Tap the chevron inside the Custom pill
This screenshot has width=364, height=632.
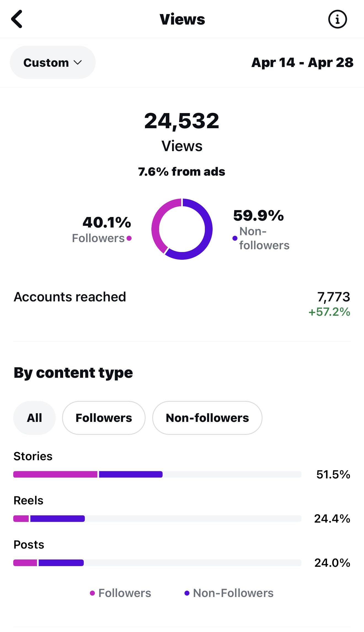pos(78,63)
